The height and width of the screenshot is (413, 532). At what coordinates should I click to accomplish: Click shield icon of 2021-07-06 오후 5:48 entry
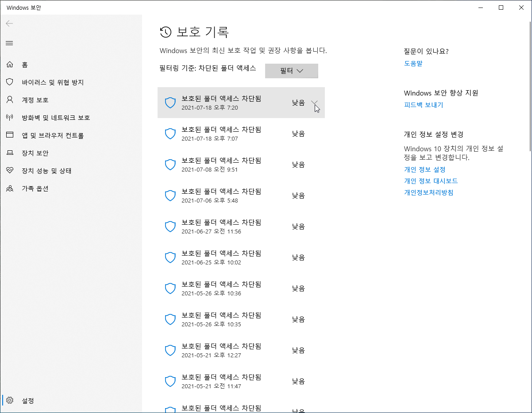(170, 195)
